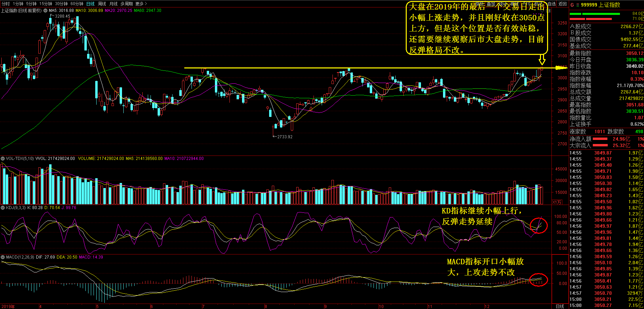This screenshot has height=309, width=644.
Task: Click the 3288.45 high price label
Action: [x=62, y=16]
